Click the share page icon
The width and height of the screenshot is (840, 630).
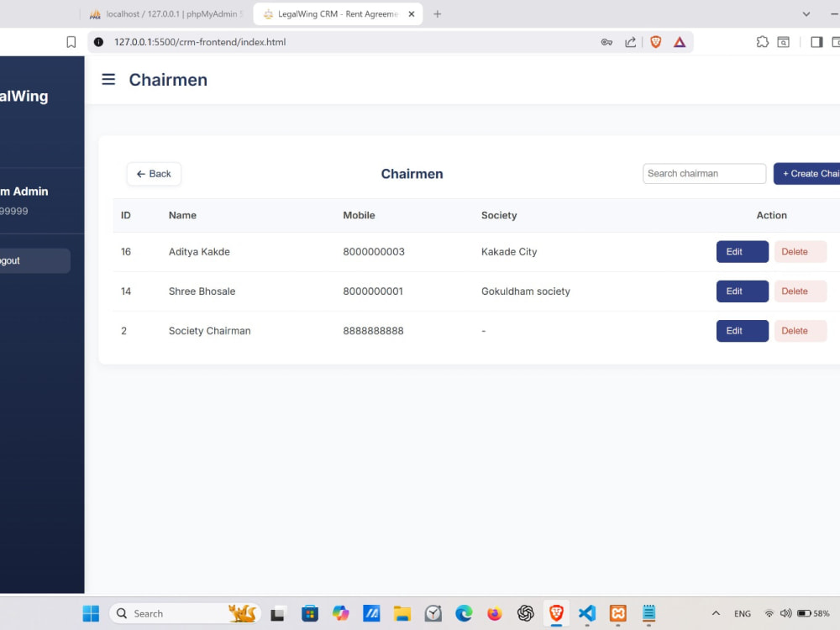pyautogui.click(x=631, y=42)
